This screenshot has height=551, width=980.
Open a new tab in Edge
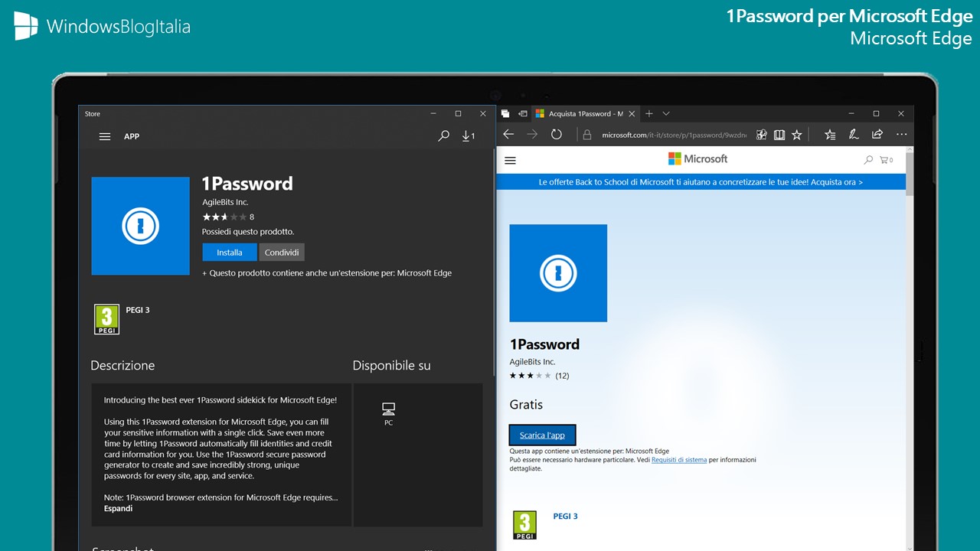tap(649, 113)
